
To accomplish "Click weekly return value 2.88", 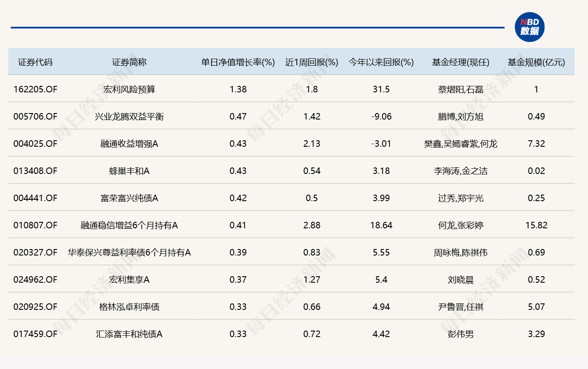I will point(312,225).
